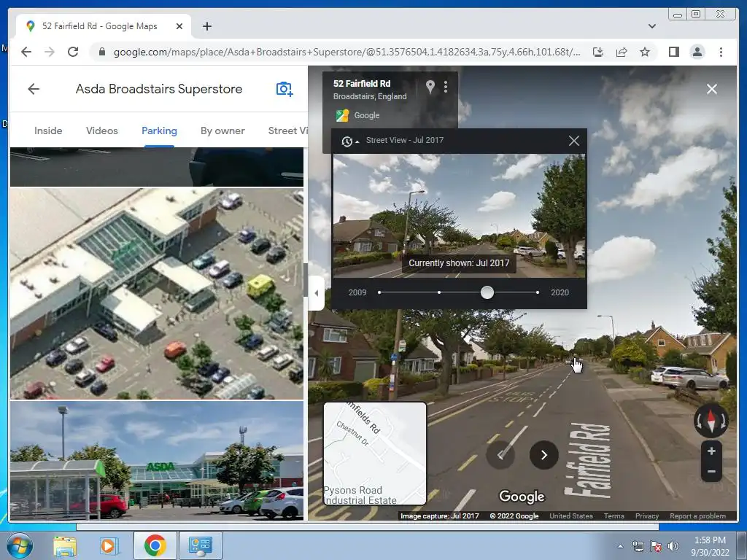Viewport: 747px width, 560px height.
Task: Show hidden system tray icons
Action: [x=620, y=546]
